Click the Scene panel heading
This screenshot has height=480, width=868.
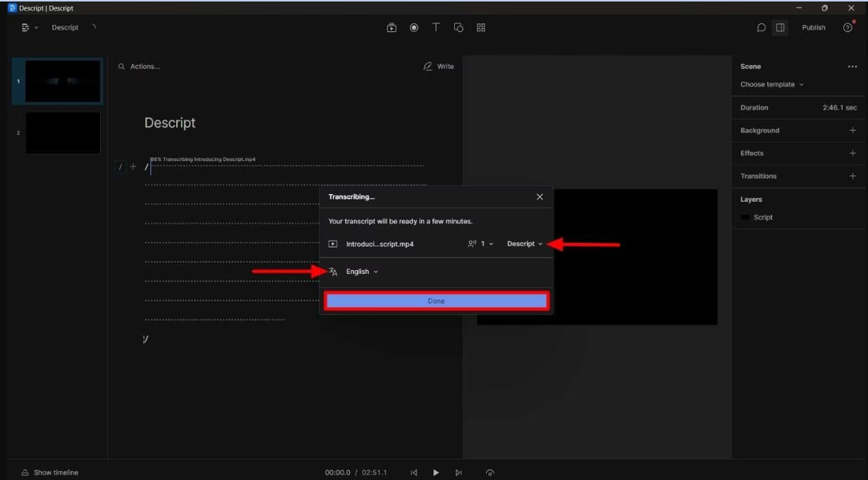click(x=750, y=67)
